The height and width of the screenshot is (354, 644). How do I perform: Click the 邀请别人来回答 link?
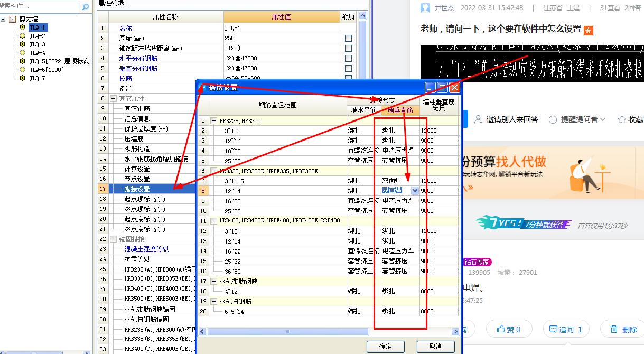tap(512, 119)
